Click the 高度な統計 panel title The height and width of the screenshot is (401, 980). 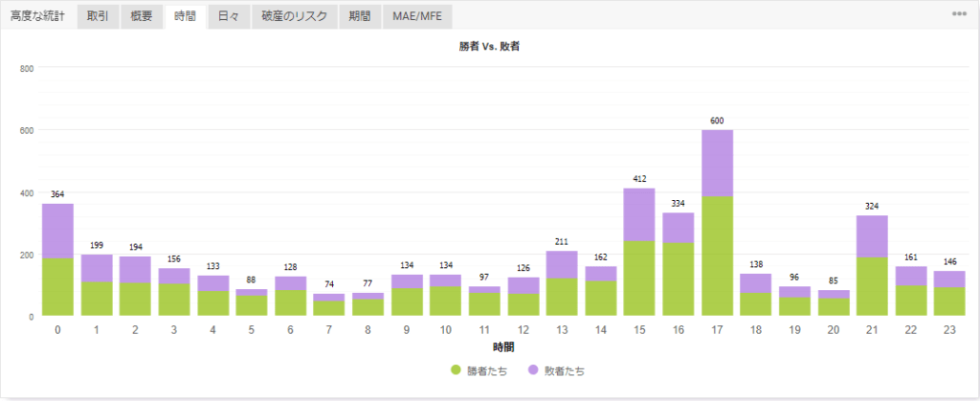37,17
